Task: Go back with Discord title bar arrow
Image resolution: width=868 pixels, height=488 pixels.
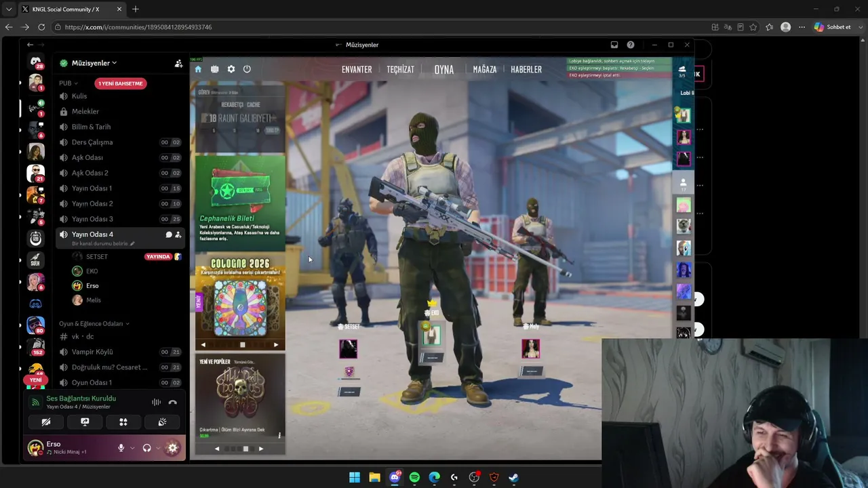Action: pos(30,45)
